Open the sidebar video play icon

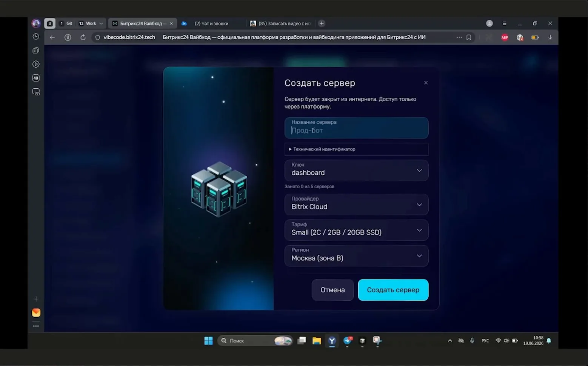click(x=36, y=64)
